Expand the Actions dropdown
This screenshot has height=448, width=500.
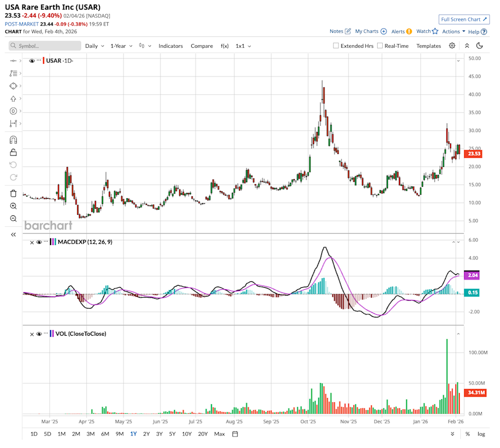click(454, 31)
